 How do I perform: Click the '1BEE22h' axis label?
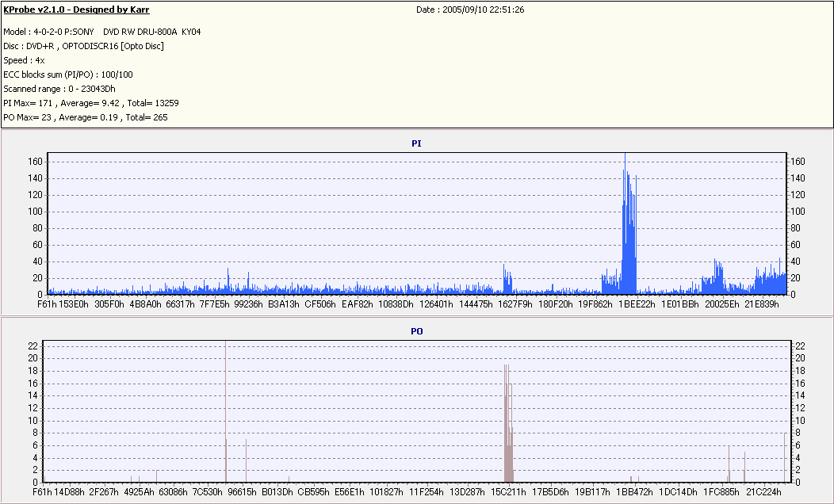pos(637,304)
